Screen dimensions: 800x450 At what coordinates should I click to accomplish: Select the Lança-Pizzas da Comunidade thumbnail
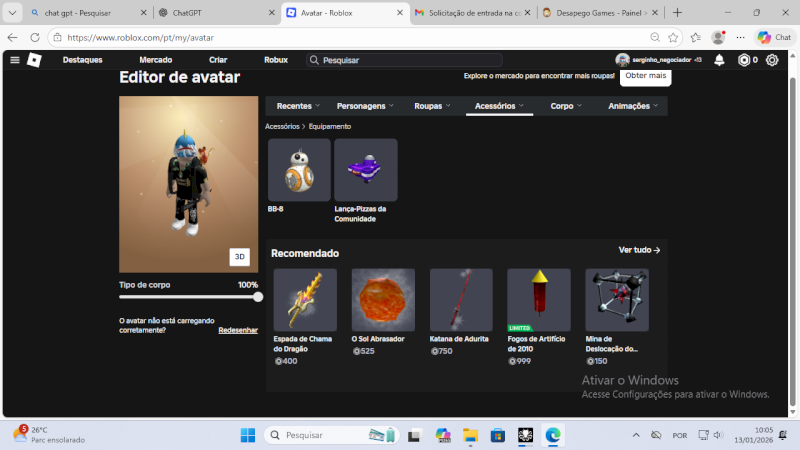point(366,170)
